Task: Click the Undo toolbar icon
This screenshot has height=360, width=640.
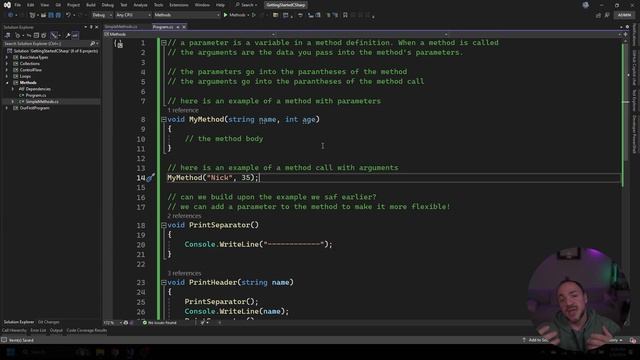Action: [68, 15]
